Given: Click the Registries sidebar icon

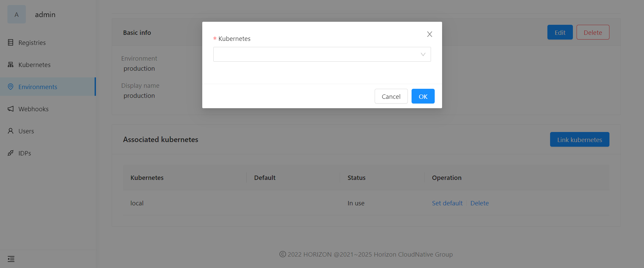Looking at the screenshot, I should [x=11, y=43].
